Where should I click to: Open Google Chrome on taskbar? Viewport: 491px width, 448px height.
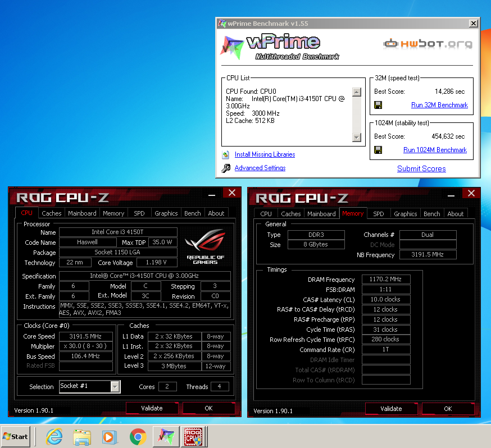138,437
